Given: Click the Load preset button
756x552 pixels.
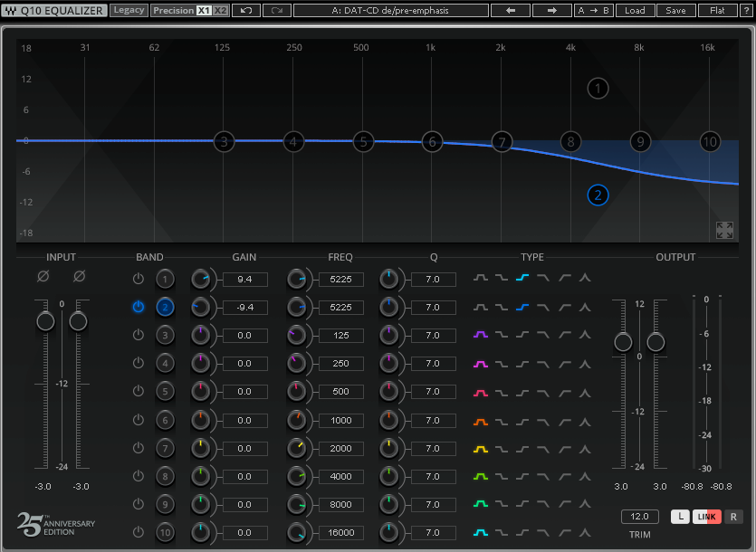Looking at the screenshot, I should coord(635,10).
